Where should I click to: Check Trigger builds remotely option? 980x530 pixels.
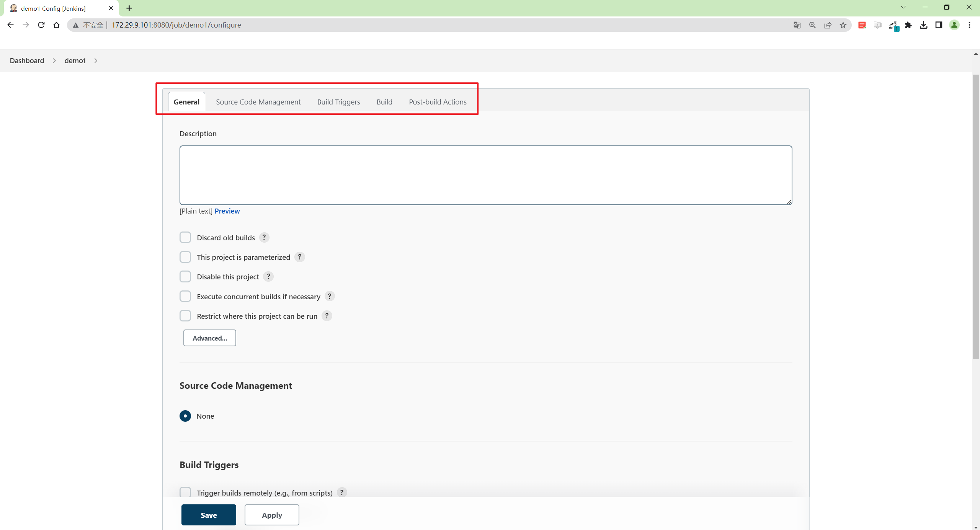pyautogui.click(x=185, y=492)
